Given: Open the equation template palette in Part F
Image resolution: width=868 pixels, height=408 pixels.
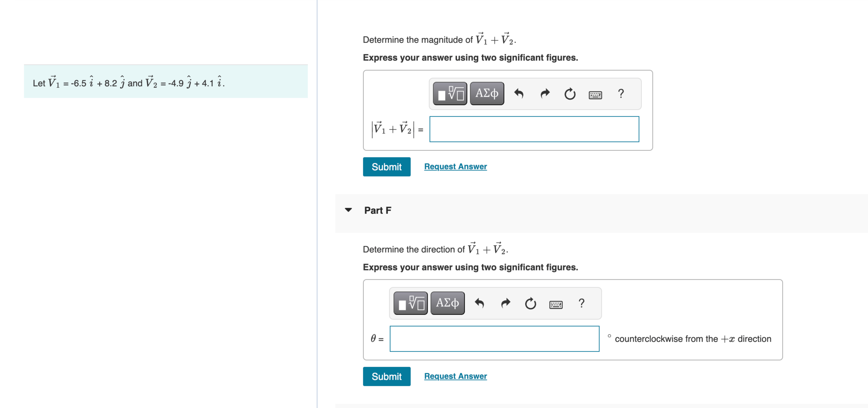Looking at the screenshot, I should point(410,303).
